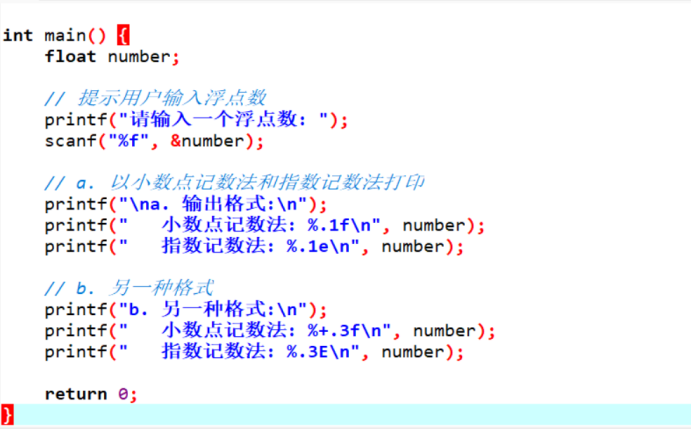
Task: Click the comment '// b. 另一种格式'
Action: (129, 288)
